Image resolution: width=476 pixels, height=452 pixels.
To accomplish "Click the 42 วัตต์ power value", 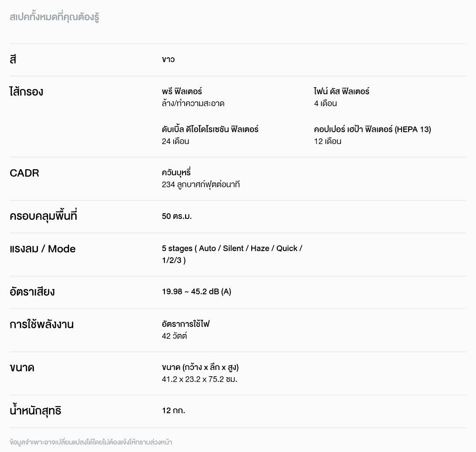I will point(174,336).
